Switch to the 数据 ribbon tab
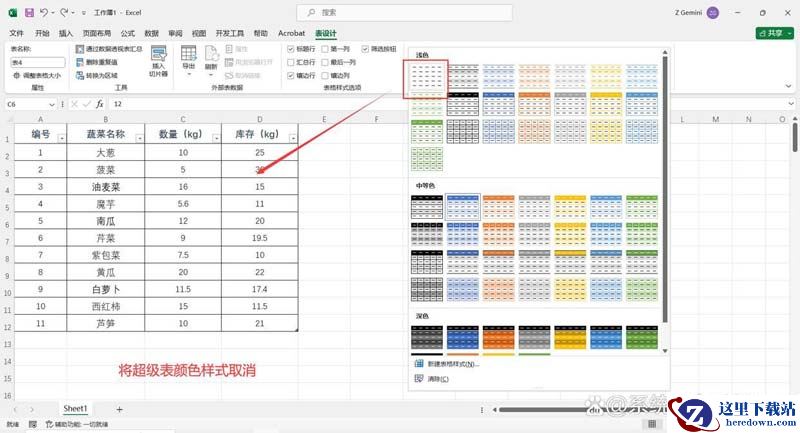 [151, 33]
